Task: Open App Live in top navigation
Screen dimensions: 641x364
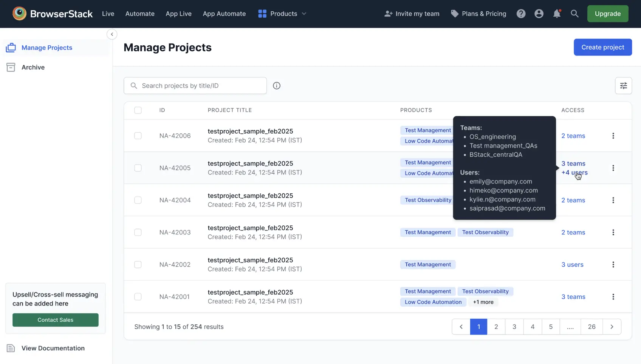Action: coord(178,14)
